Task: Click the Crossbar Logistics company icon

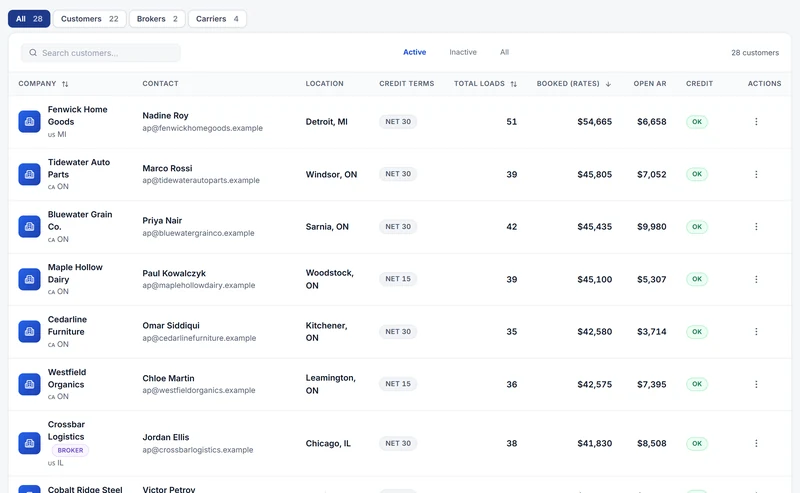Action: [x=30, y=443]
